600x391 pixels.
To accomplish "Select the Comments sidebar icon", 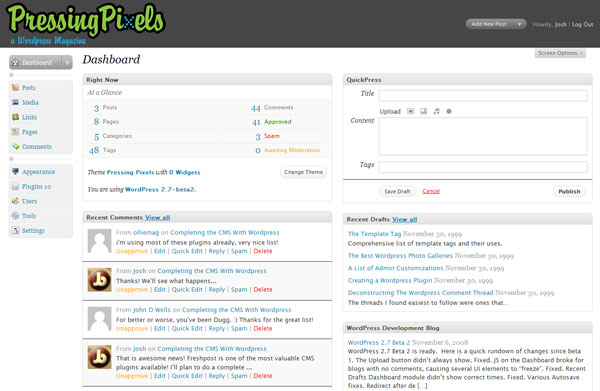I will pos(15,147).
